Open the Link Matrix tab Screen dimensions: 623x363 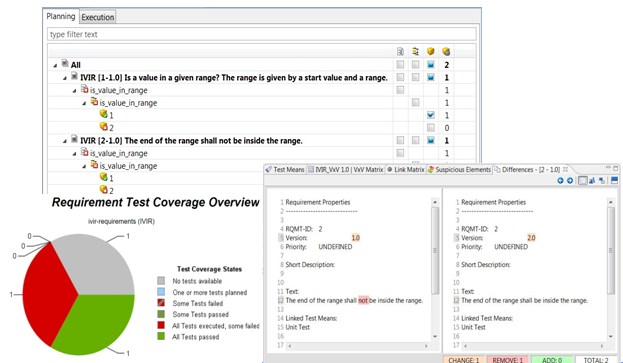406,170
